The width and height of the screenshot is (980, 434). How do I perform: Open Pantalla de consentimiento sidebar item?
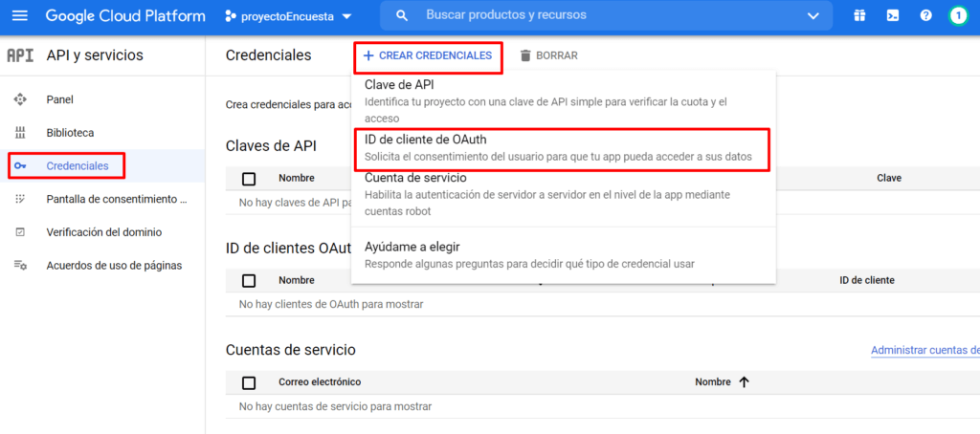(117, 199)
